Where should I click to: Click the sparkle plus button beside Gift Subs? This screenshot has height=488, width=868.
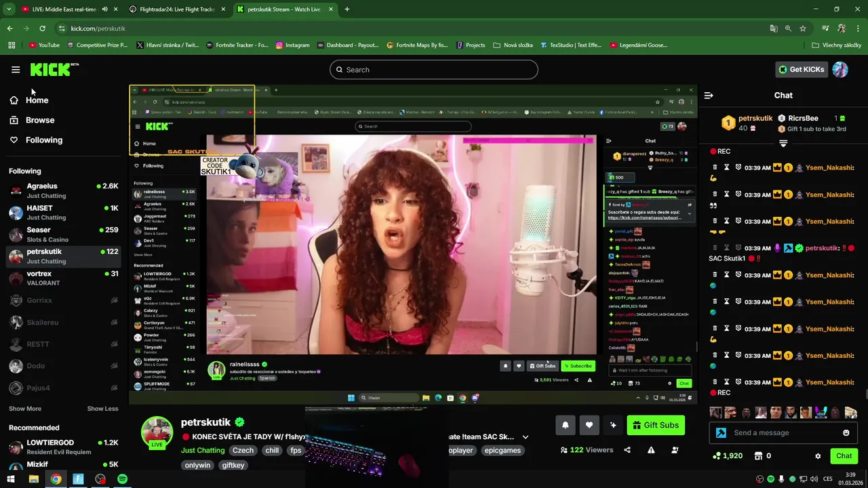coord(613,425)
